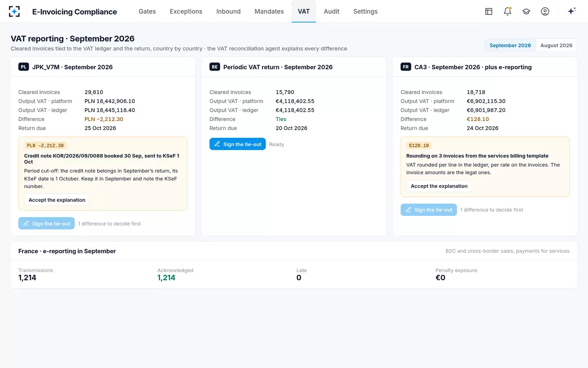Screen dimensions: 588x368
Task: Click disabled Sign the tie-out in CA3 card
Action: pyautogui.click(x=429, y=209)
